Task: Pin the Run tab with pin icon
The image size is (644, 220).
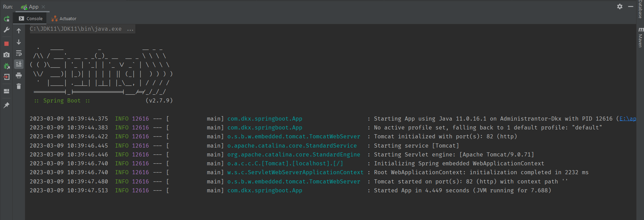Action: click(6, 105)
